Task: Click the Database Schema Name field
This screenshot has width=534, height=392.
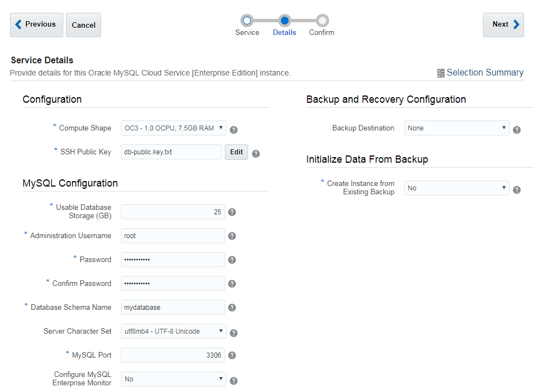Action: pos(173,308)
